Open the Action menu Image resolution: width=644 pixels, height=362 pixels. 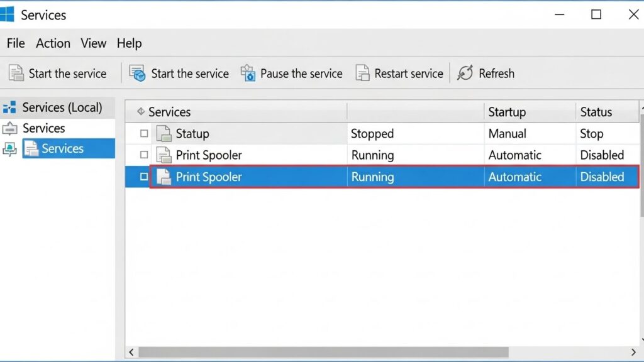tap(53, 43)
